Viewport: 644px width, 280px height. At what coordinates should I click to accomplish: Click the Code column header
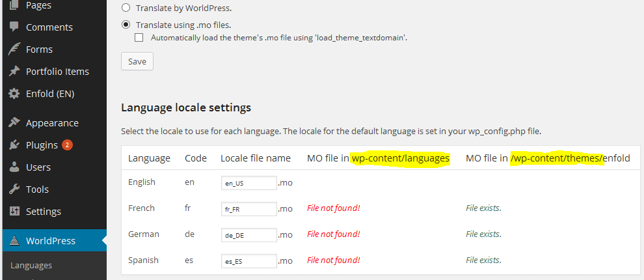pyautogui.click(x=196, y=158)
